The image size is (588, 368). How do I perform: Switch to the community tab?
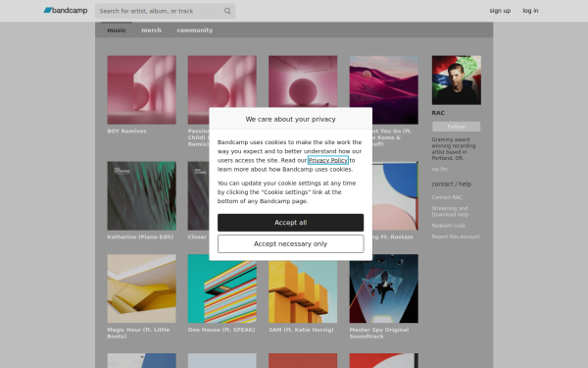point(195,30)
